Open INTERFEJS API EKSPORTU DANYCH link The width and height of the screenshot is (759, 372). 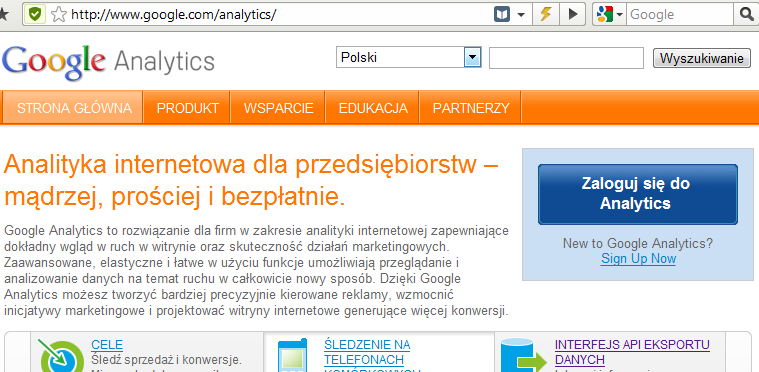click(x=632, y=352)
